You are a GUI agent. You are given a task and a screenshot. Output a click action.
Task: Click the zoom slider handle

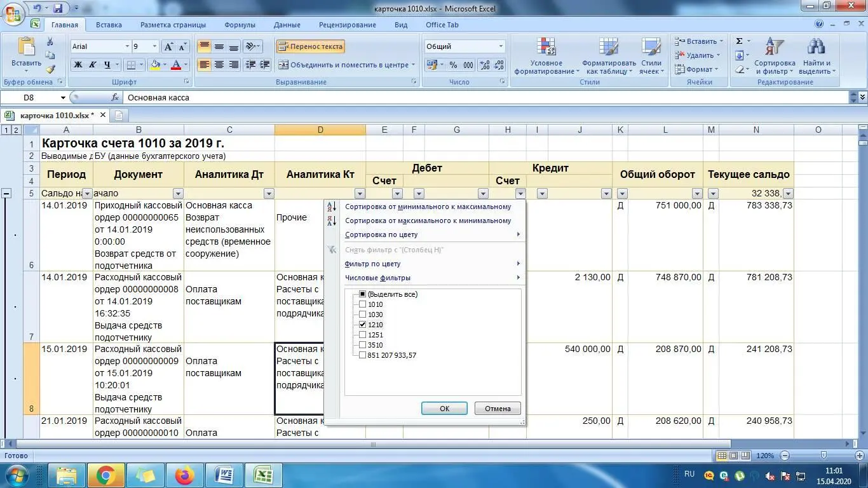click(824, 456)
